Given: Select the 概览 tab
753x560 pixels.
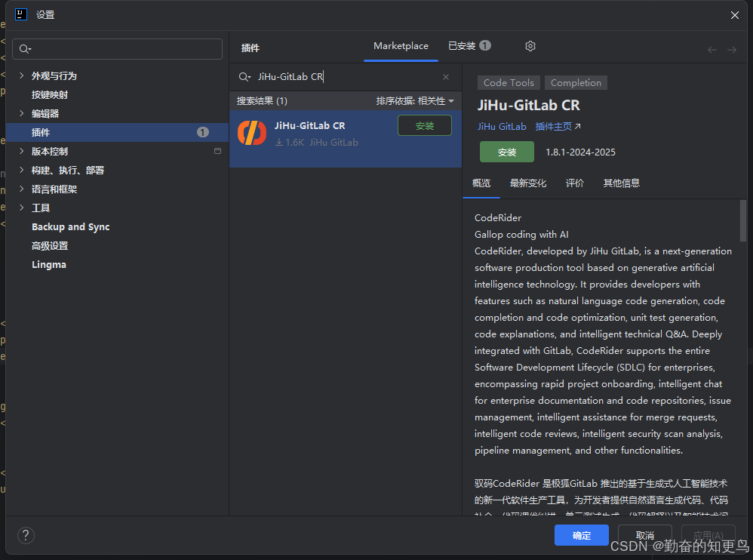Looking at the screenshot, I should point(481,183).
